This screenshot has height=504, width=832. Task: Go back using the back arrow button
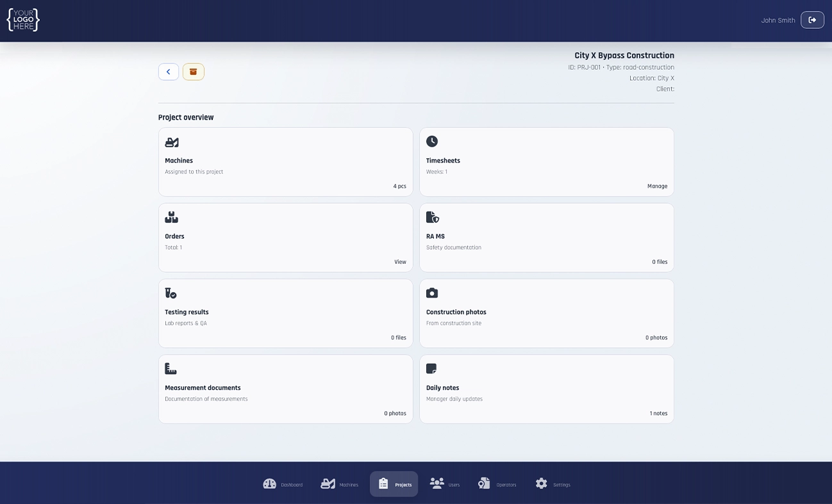[168, 71]
